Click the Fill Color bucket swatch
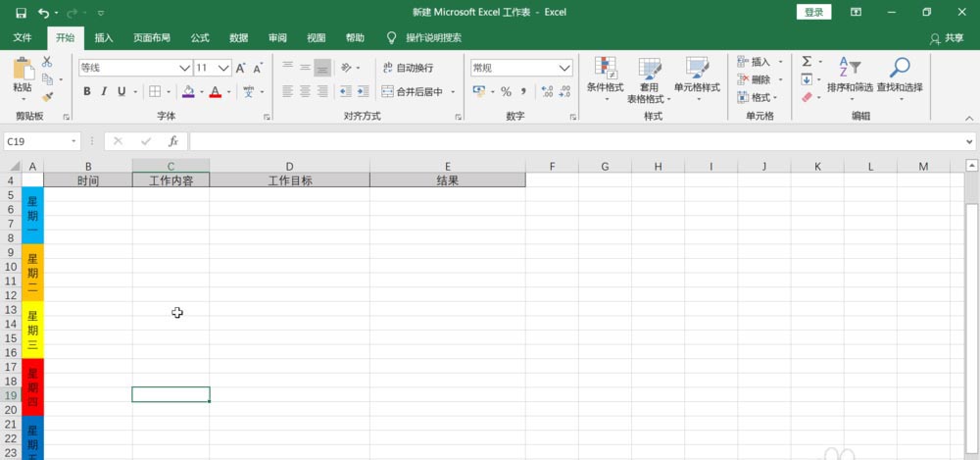980x460 pixels. point(188,92)
